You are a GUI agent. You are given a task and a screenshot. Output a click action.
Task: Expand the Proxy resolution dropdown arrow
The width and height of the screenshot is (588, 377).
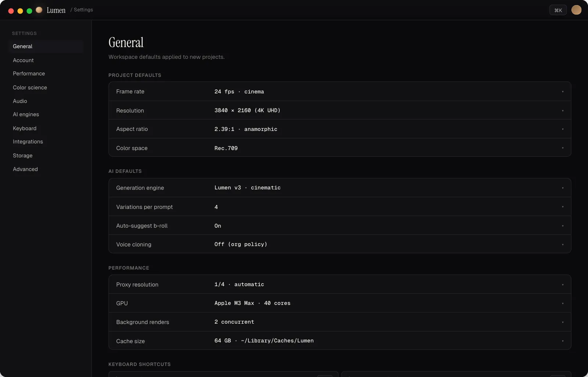563,285
